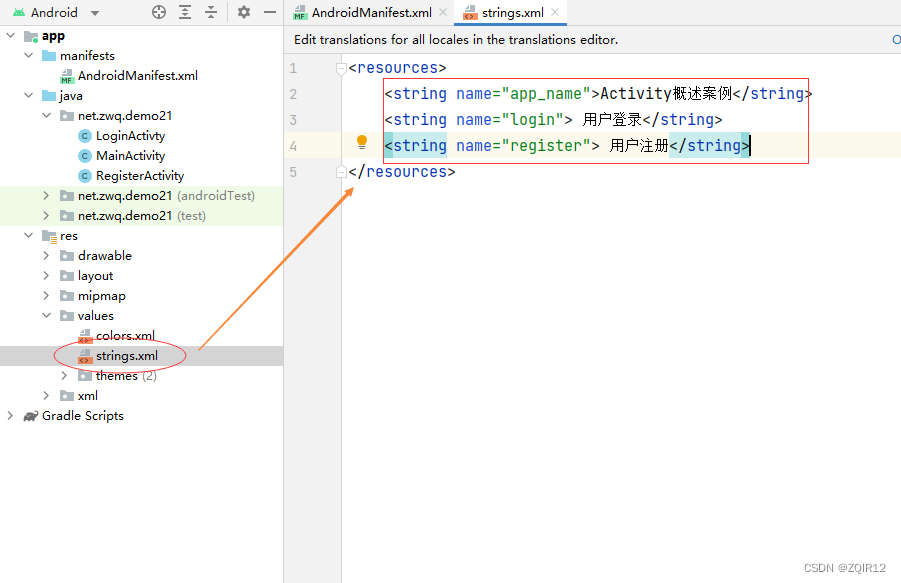Click the yellow lightbulb quick-fix icon
The width and height of the screenshot is (901, 583).
tap(362, 142)
